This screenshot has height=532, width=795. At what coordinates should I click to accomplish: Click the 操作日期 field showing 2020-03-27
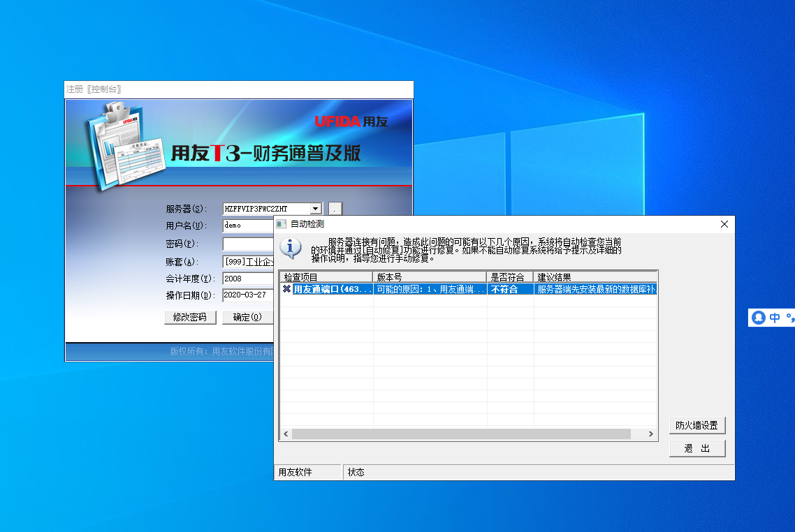click(x=249, y=295)
